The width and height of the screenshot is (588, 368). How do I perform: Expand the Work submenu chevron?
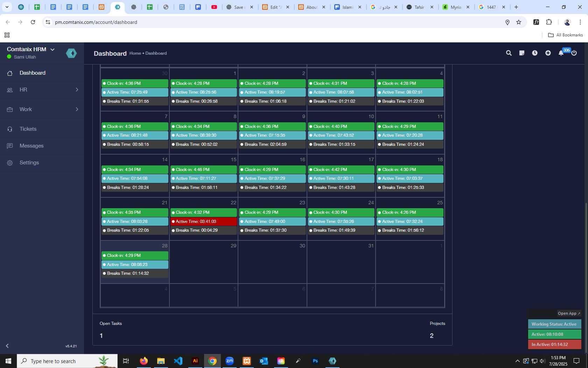click(77, 109)
